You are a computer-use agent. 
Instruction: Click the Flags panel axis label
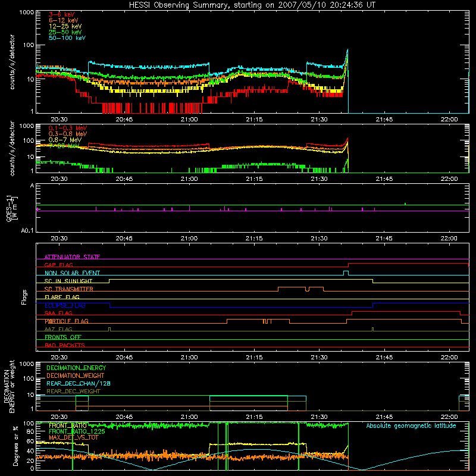click(x=24, y=297)
